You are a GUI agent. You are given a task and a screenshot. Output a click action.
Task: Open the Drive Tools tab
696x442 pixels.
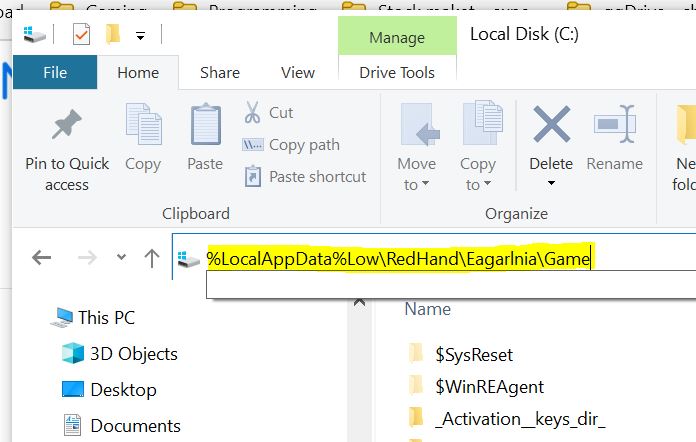[x=397, y=72]
